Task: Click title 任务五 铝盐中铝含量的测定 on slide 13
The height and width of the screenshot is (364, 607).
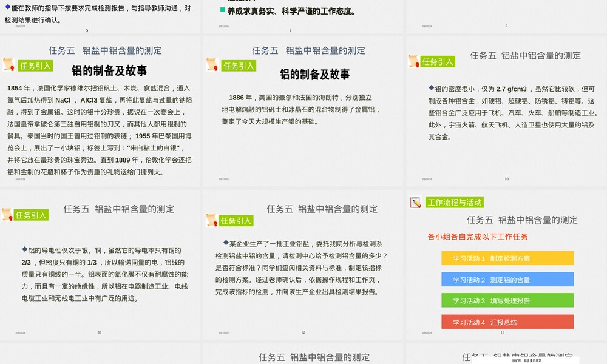Action: [522, 220]
